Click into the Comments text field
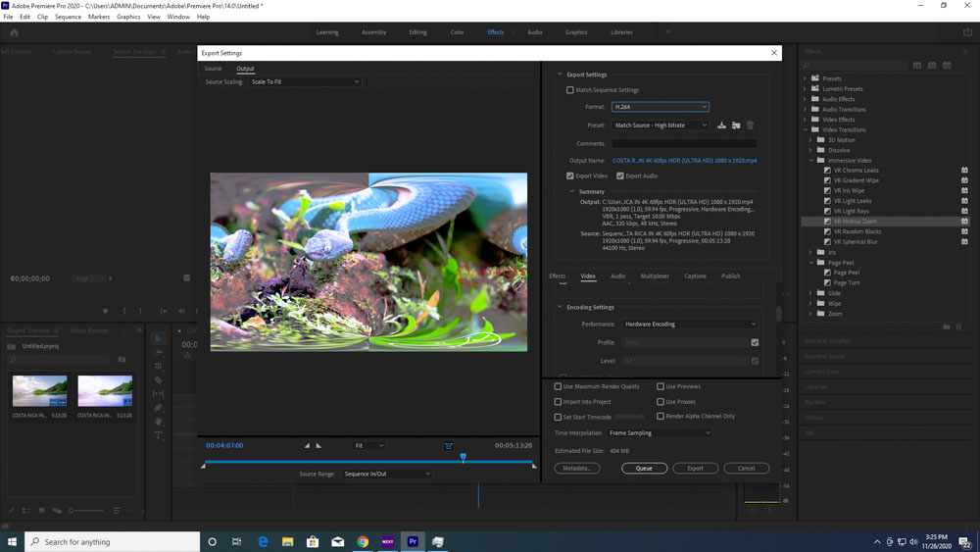The height and width of the screenshot is (552, 980). coord(684,143)
